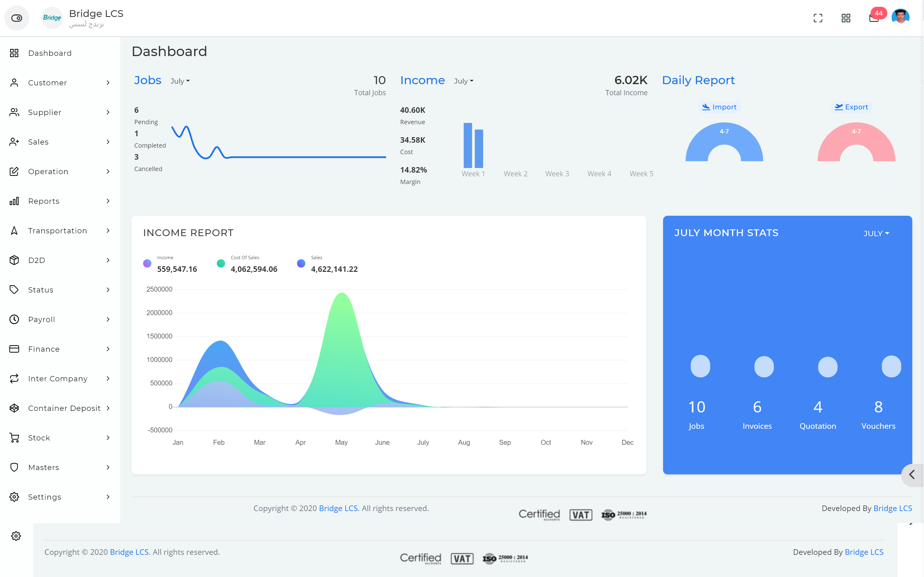
Task: Toggle the Income legend marker
Action: pyautogui.click(x=147, y=263)
